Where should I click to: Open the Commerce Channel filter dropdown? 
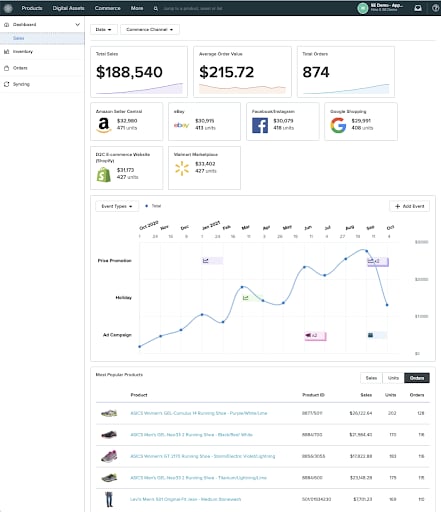(x=150, y=29)
